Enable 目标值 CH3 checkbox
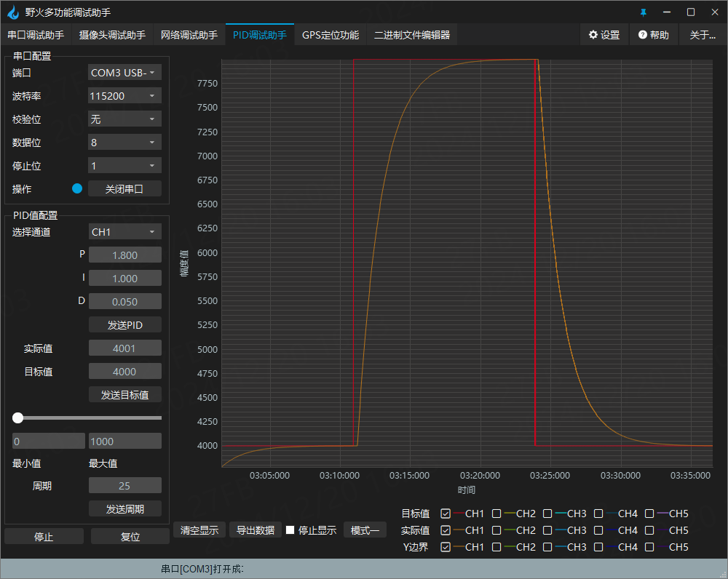Screen dimensions: 728x579 pyautogui.click(x=547, y=514)
